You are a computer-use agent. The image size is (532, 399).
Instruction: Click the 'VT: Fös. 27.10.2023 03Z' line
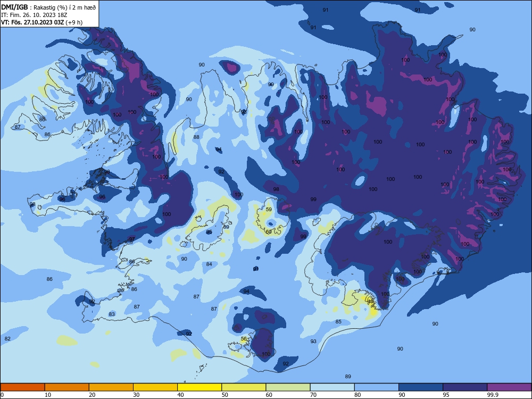click(32, 22)
